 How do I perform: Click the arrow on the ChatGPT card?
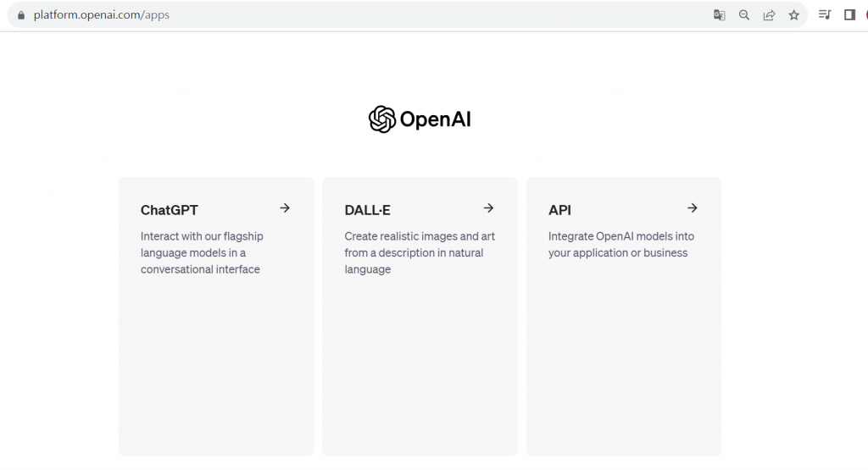point(285,208)
